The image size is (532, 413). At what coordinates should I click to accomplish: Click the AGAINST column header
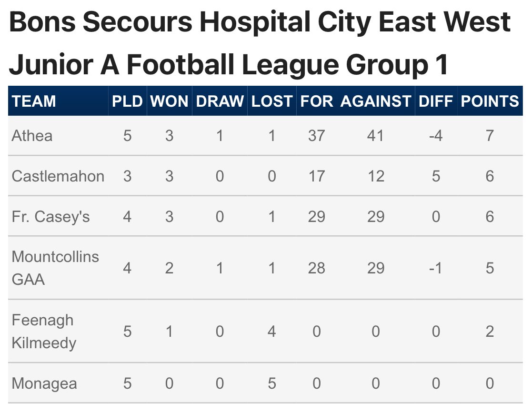[376, 101]
